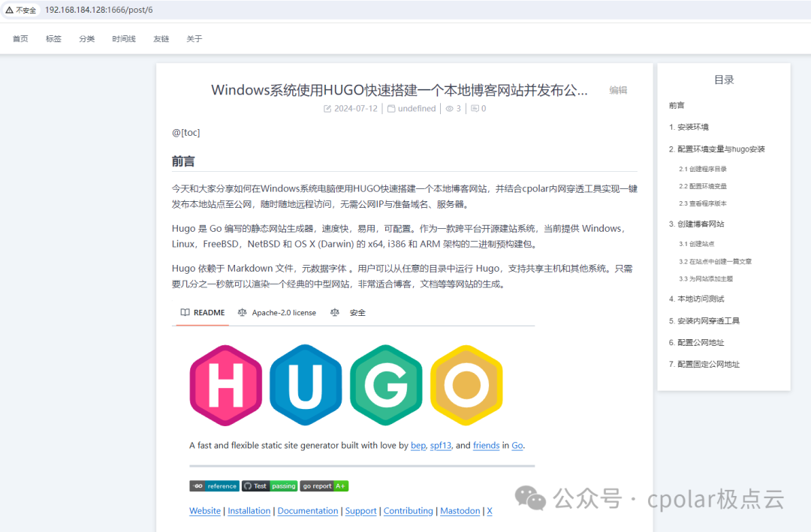Screen dimensions: 811x532
Task: Click the eye view count icon
Action: tap(449, 109)
